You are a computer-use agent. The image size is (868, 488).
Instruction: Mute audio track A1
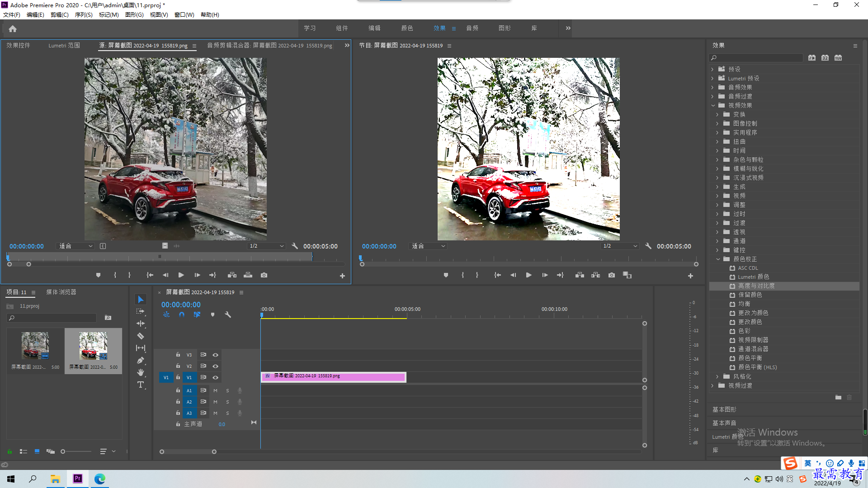click(216, 390)
